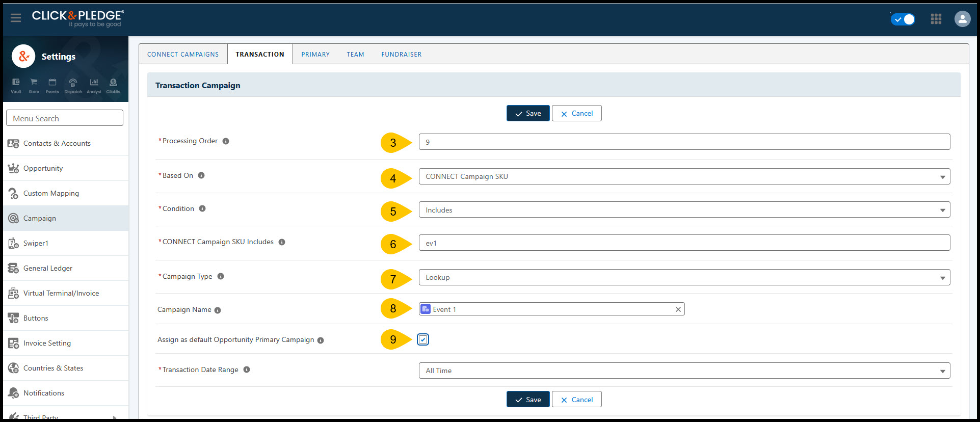Open the Based On dropdown
The height and width of the screenshot is (422, 980).
[684, 176]
